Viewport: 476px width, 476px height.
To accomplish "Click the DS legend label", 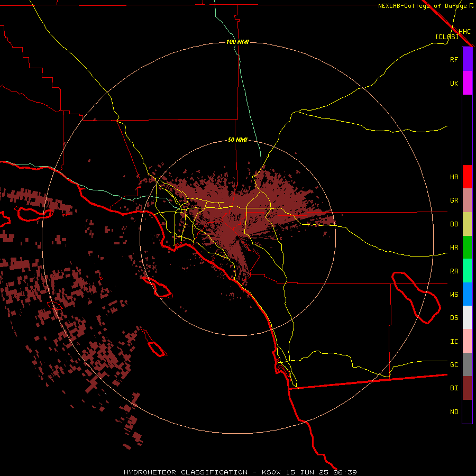I will click(454, 318).
